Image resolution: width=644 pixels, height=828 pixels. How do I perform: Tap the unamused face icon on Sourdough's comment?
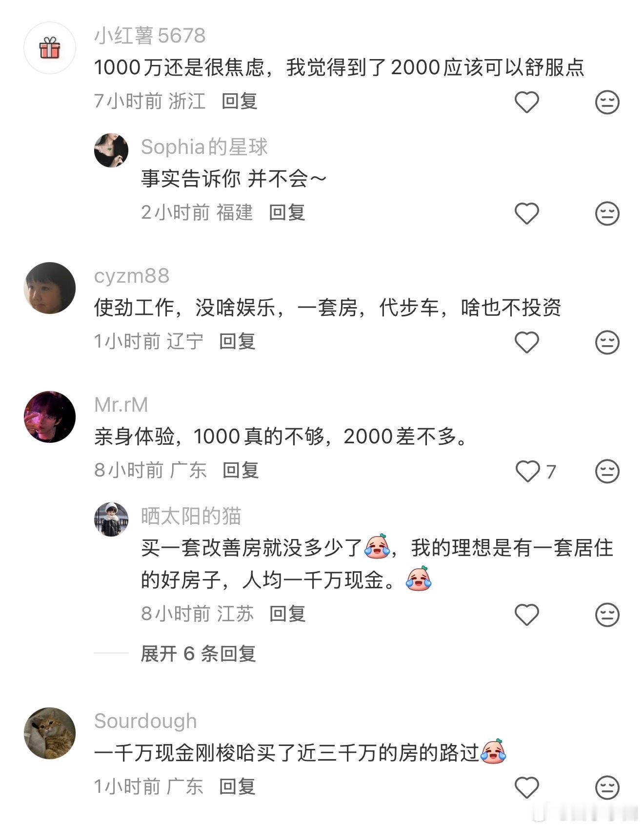point(607,787)
